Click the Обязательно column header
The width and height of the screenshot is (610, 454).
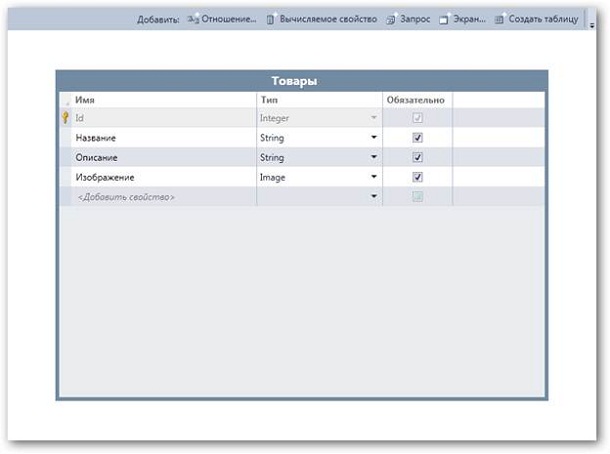coord(417,100)
